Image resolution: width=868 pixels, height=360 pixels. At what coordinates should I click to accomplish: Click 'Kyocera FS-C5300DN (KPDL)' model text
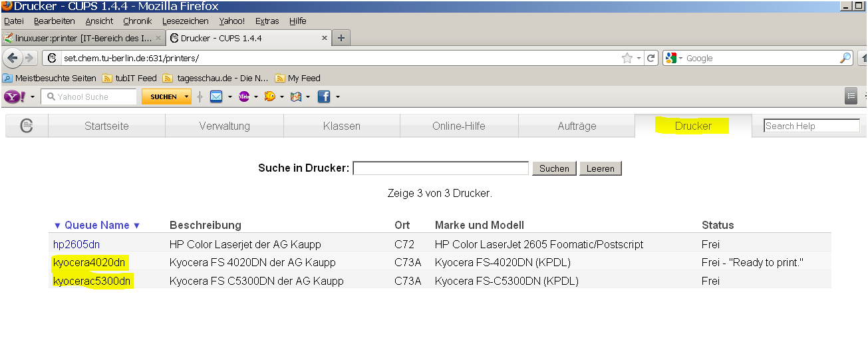[507, 281]
